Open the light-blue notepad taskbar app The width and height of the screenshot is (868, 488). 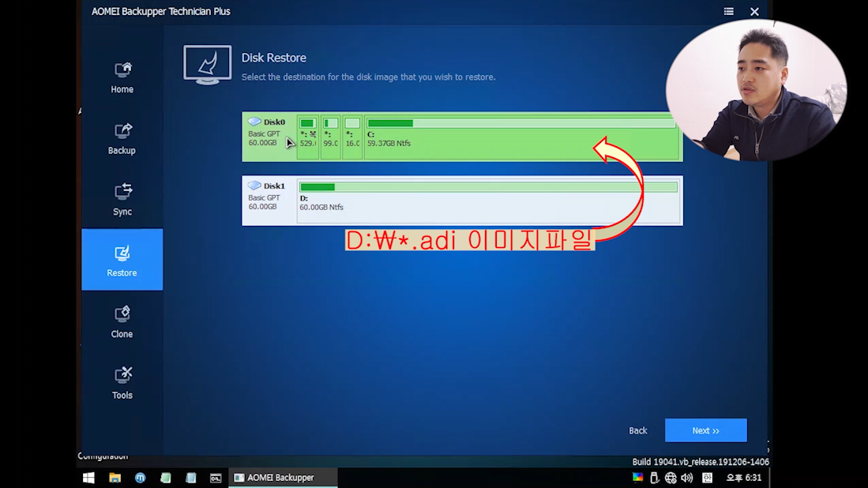(x=191, y=478)
